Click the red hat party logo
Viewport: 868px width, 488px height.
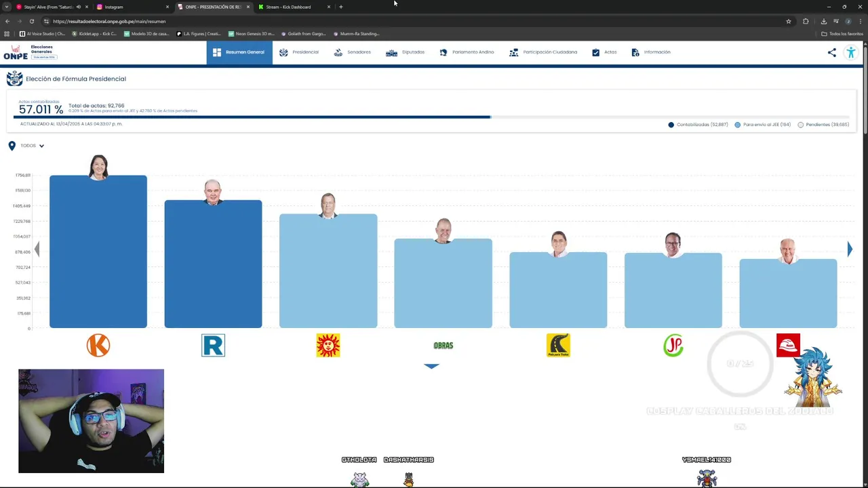tap(788, 345)
